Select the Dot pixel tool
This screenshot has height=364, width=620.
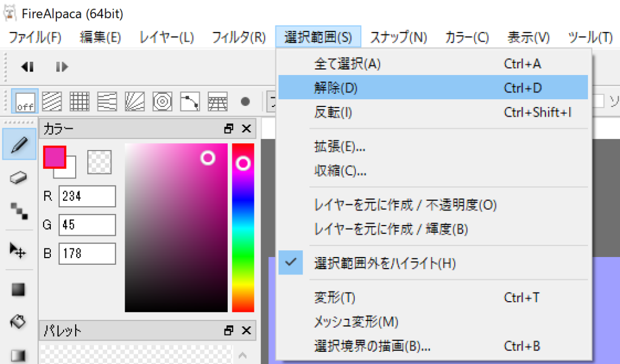tap(19, 210)
